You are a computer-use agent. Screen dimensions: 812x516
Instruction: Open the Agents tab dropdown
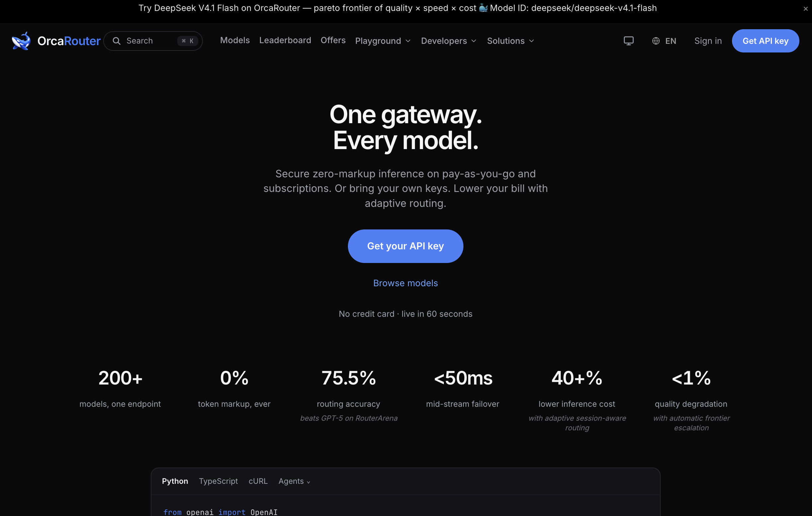coord(294,481)
